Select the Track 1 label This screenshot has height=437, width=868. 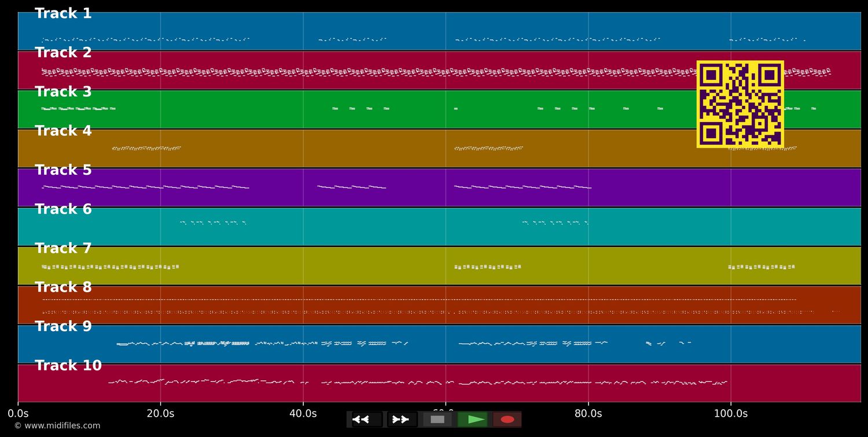point(63,14)
